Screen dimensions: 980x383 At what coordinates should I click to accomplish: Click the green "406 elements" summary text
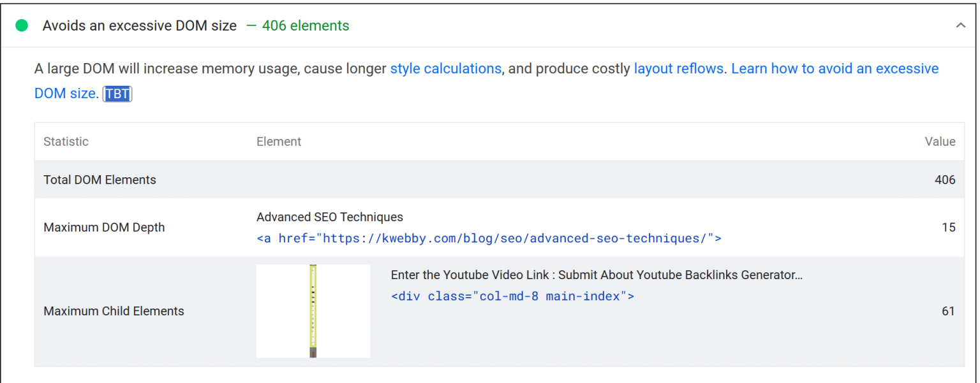(305, 26)
